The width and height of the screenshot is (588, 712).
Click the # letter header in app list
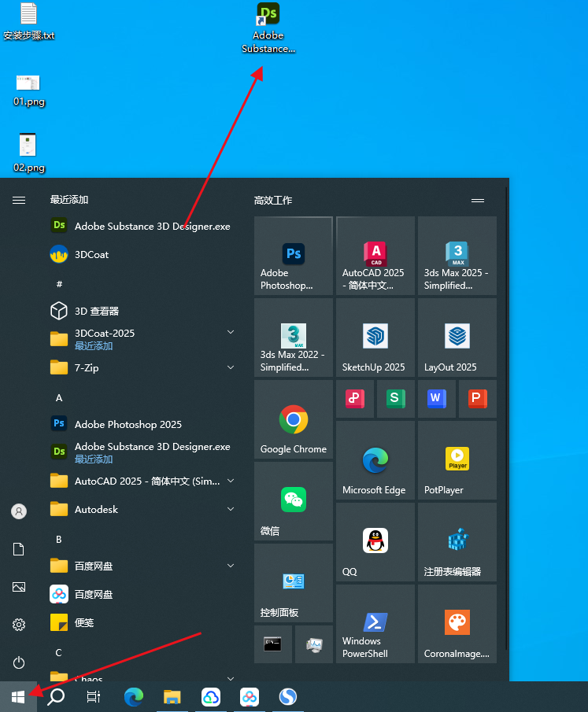click(59, 284)
